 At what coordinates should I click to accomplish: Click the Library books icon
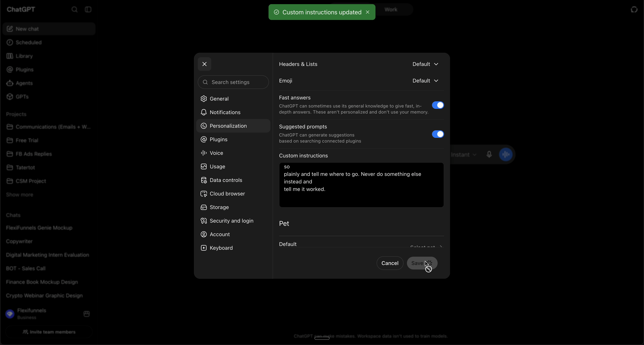coord(10,56)
